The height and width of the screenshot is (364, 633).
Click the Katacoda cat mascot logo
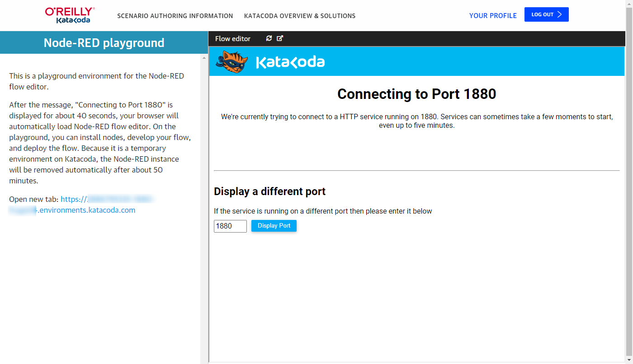pyautogui.click(x=231, y=62)
